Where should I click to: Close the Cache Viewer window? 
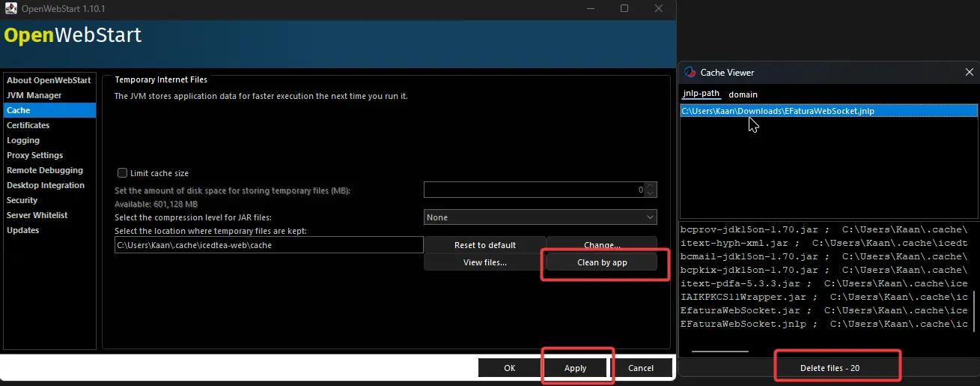969,72
